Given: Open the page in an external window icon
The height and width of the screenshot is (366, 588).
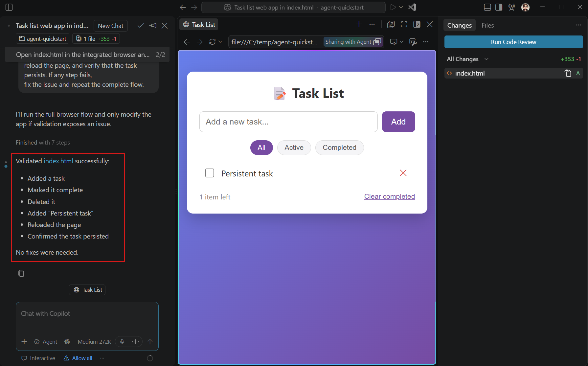Looking at the screenshot, I should click(391, 24).
